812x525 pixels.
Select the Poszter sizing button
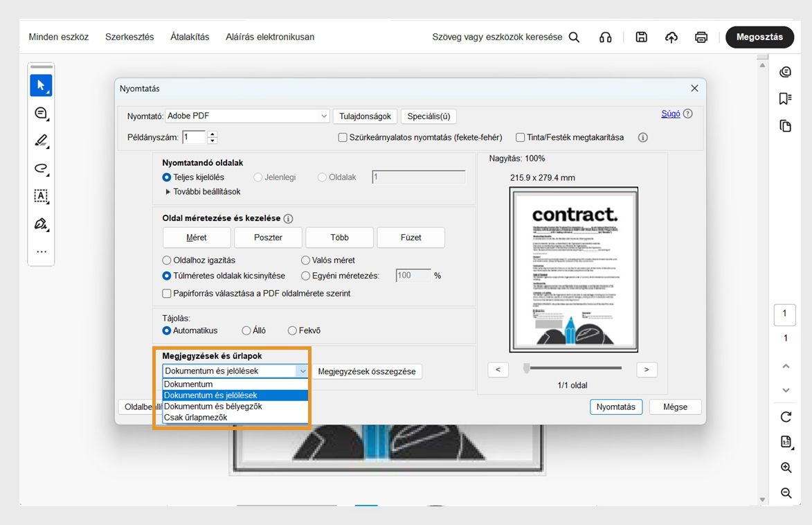pyautogui.click(x=269, y=238)
